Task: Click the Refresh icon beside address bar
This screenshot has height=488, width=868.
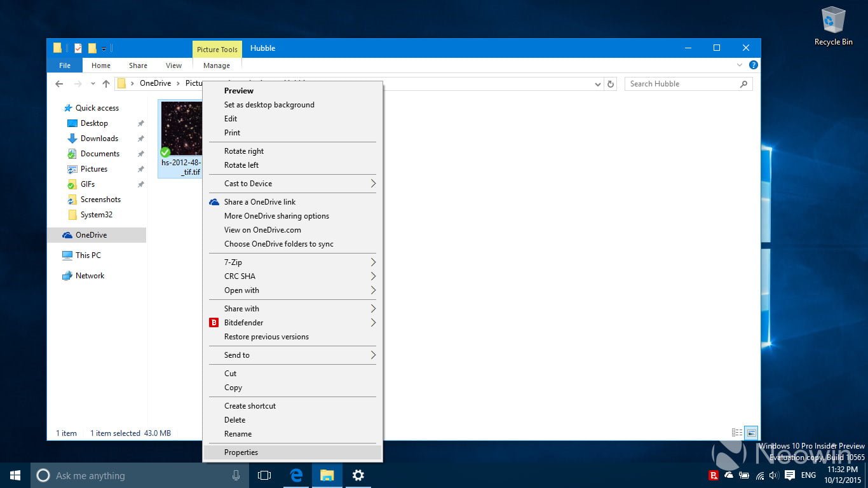Action: coord(611,84)
